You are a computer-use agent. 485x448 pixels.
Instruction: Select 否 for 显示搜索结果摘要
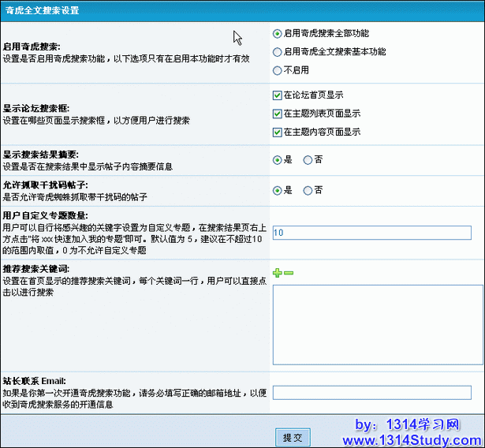[308, 159]
